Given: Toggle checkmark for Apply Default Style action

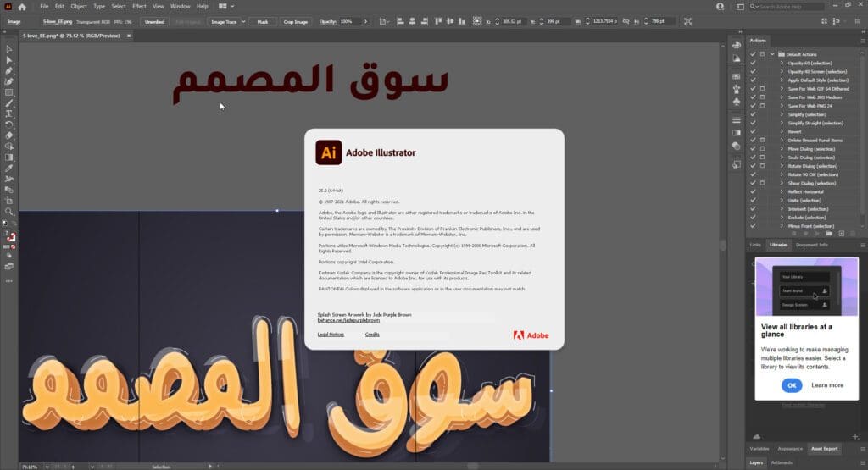Looking at the screenshot, I should pyautogui.click(x=753, y=80).
